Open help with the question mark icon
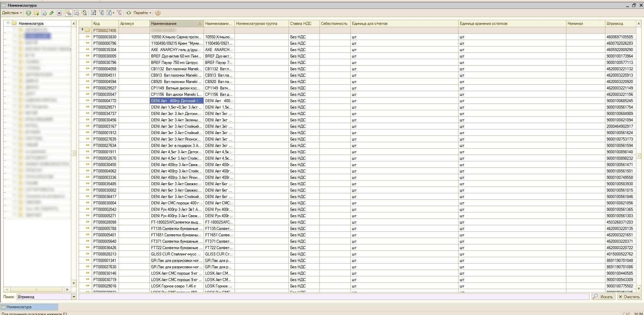 coord(158,13)
